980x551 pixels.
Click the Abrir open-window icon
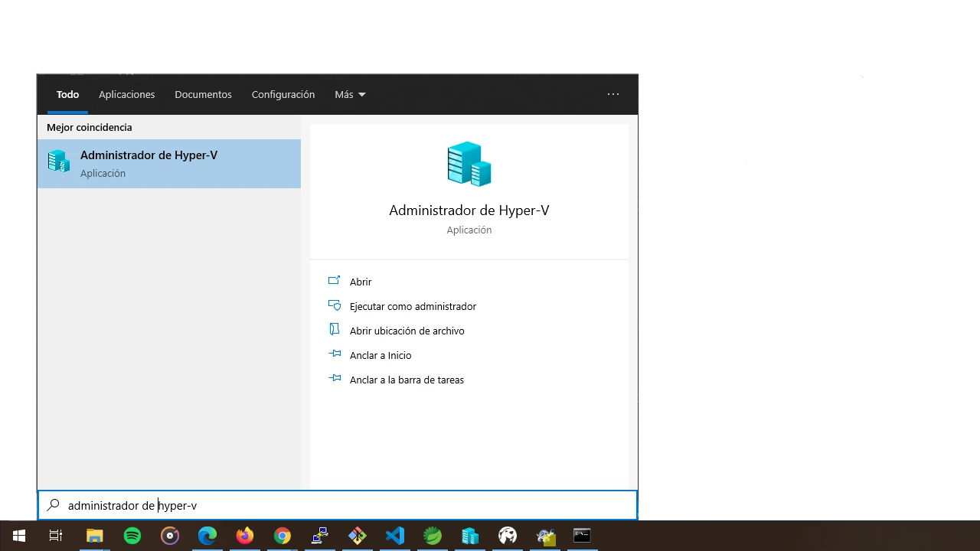(x=334, y=281)
